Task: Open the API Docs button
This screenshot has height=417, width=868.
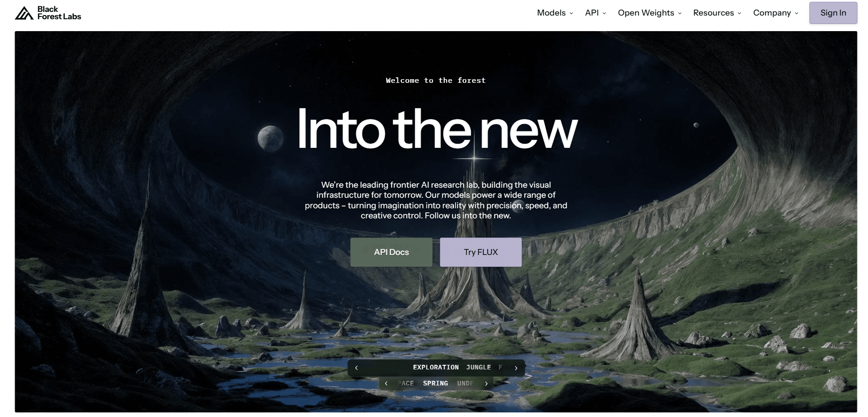Action: (x=391, y=252)
